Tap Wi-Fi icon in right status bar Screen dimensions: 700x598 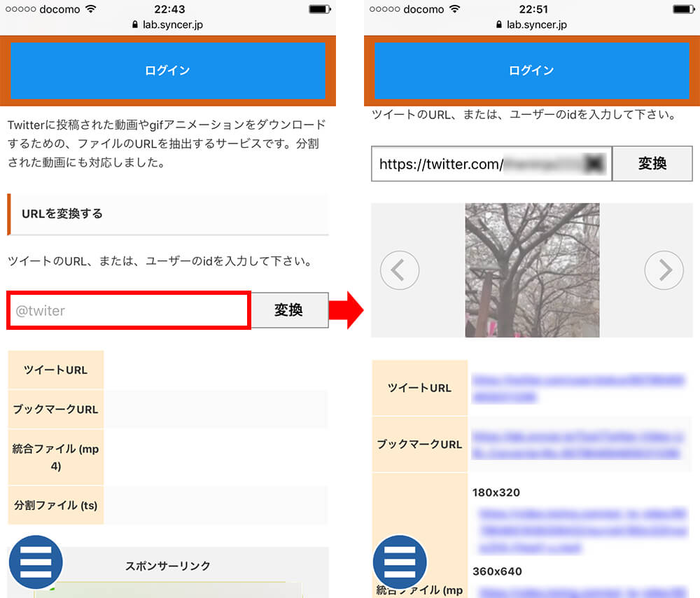tap(455, 9)
